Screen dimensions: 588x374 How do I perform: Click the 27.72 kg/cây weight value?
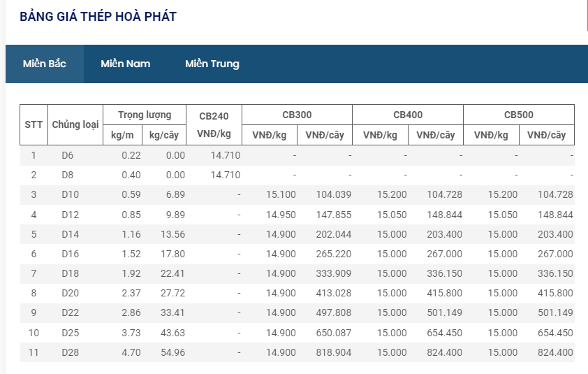173,293
